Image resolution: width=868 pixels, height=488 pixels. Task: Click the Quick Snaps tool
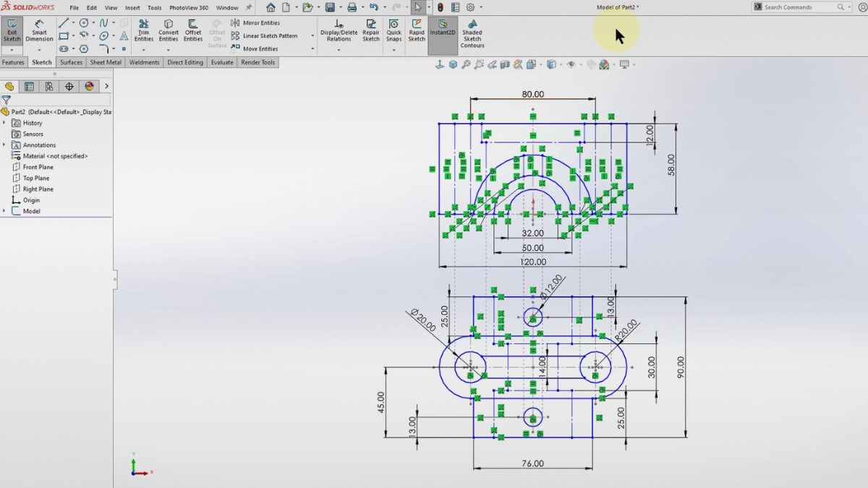click(393, 31)
